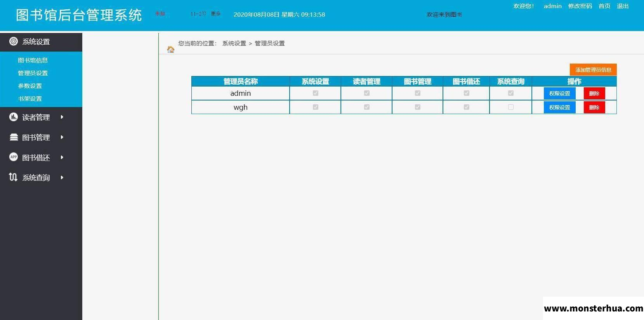This screenshot has width=644, height=320.
Task: Open 参数设置 submenu item
Action: point(30,86)
